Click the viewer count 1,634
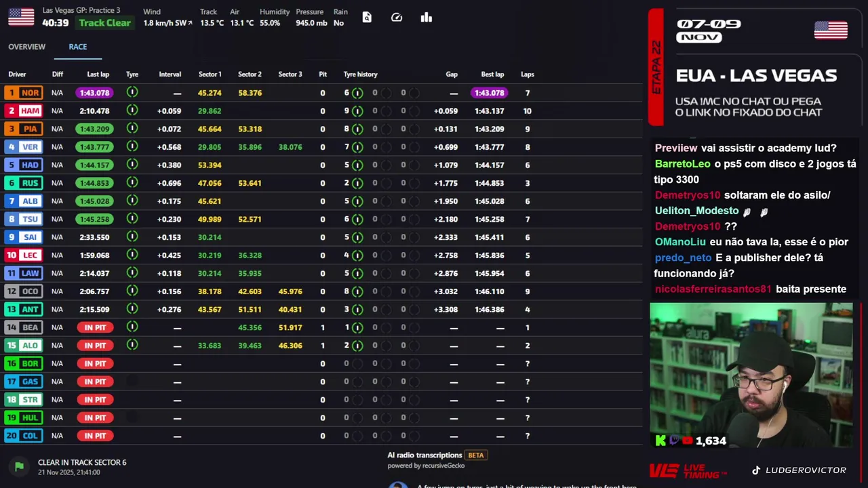This screenshot has width=868, height=488. (x=711, y=441)
